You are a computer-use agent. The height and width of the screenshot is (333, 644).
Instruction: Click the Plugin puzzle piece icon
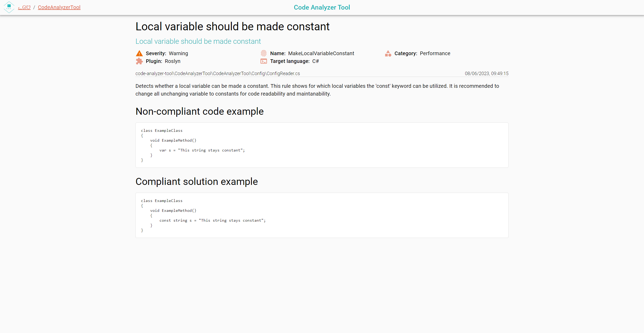(139, 61)
